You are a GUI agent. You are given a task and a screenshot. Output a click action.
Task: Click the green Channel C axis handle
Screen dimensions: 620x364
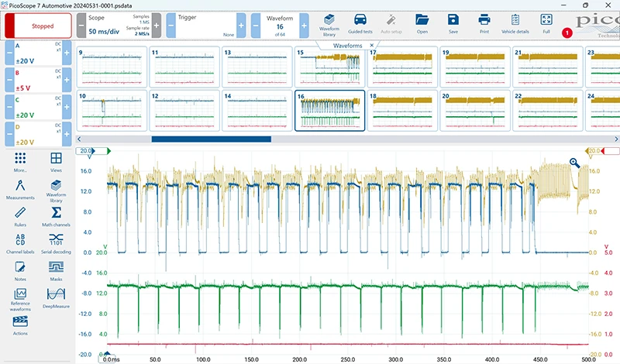point(108,151)
